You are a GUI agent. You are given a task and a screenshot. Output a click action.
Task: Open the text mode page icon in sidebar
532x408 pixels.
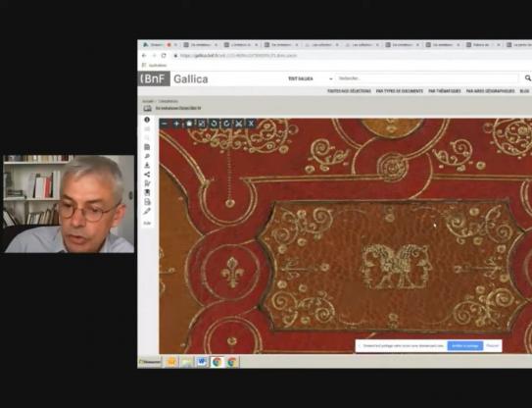click(147, 147)
